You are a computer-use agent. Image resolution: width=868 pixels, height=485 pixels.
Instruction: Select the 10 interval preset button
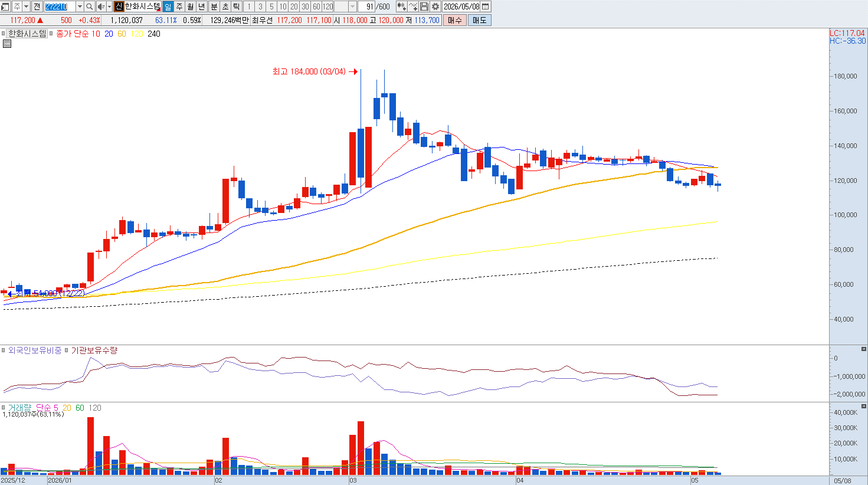pos(283,6)
